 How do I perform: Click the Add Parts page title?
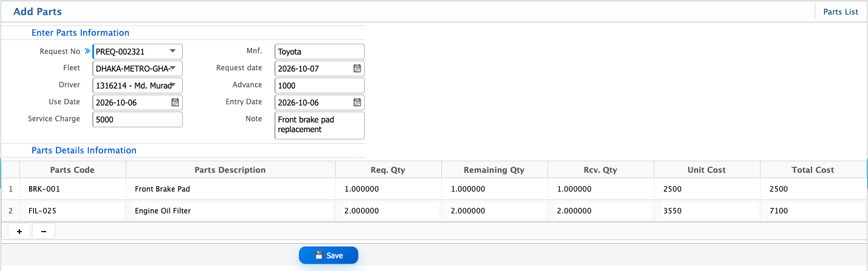[x=38, y=12]
